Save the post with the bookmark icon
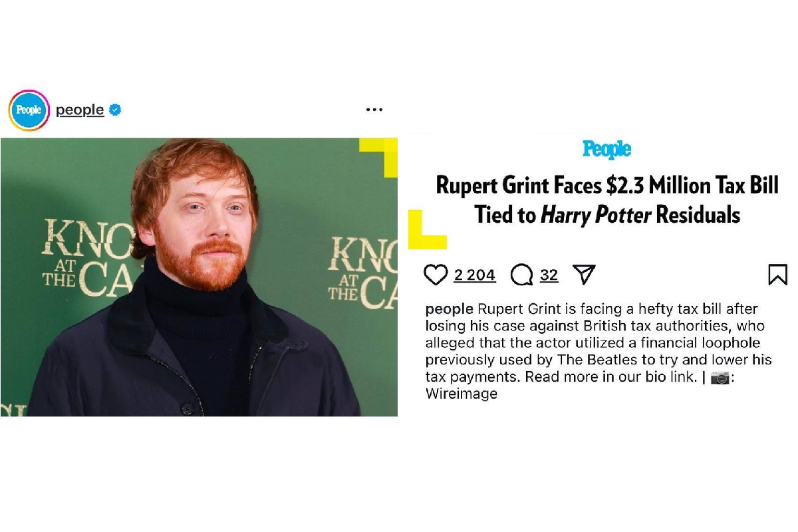 pos(777,275)
